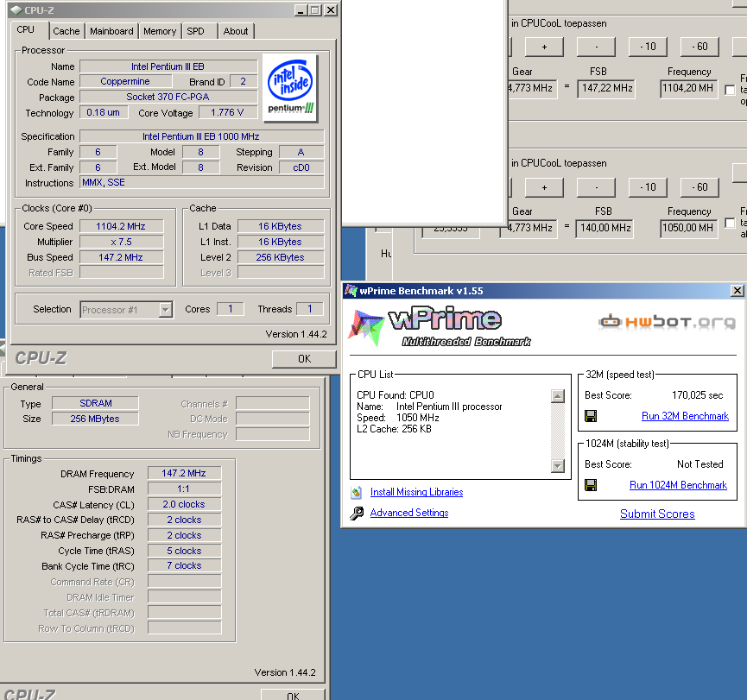Click the Best Score 170,025 sec value

tap(697, 395)
